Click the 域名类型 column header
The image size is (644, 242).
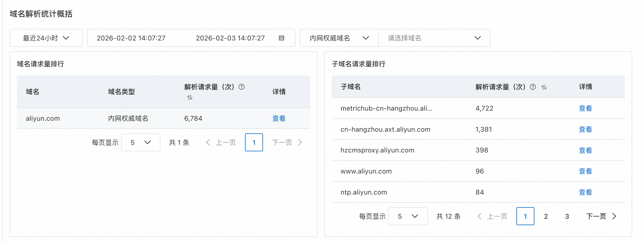(121, 92)
